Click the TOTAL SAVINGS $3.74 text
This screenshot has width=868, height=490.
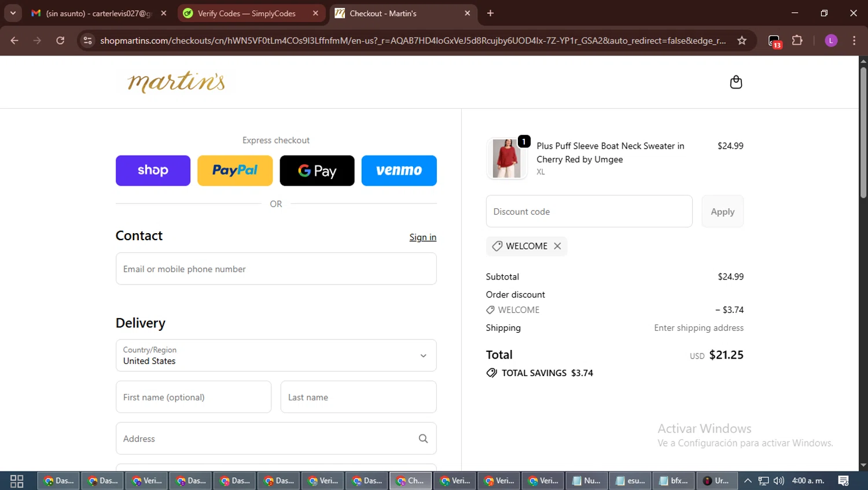point(547,373)
